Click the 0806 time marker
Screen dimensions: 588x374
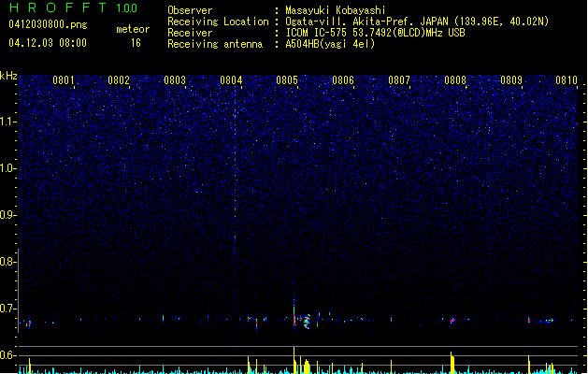pos(343,80)
